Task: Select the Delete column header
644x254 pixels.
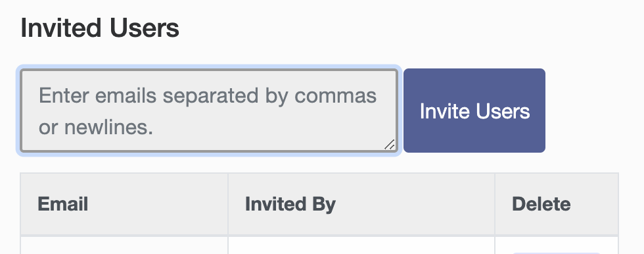Action: 557,204
